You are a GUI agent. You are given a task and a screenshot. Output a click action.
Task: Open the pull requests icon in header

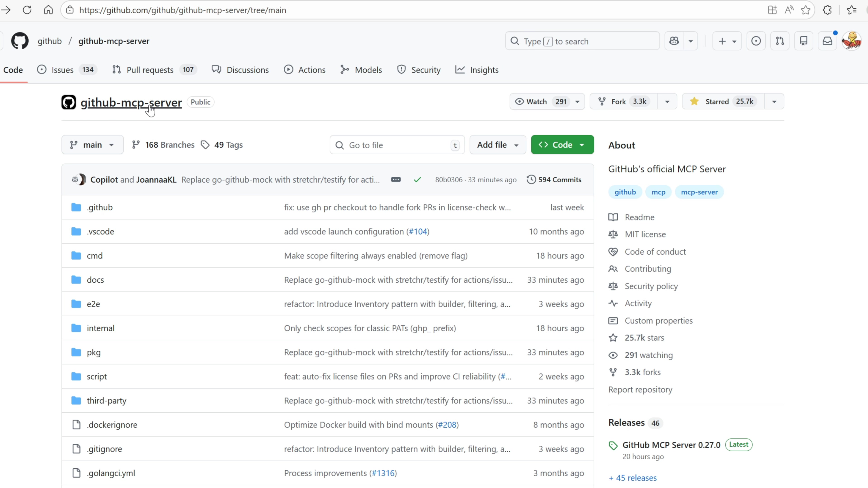[x=780, y=41]
